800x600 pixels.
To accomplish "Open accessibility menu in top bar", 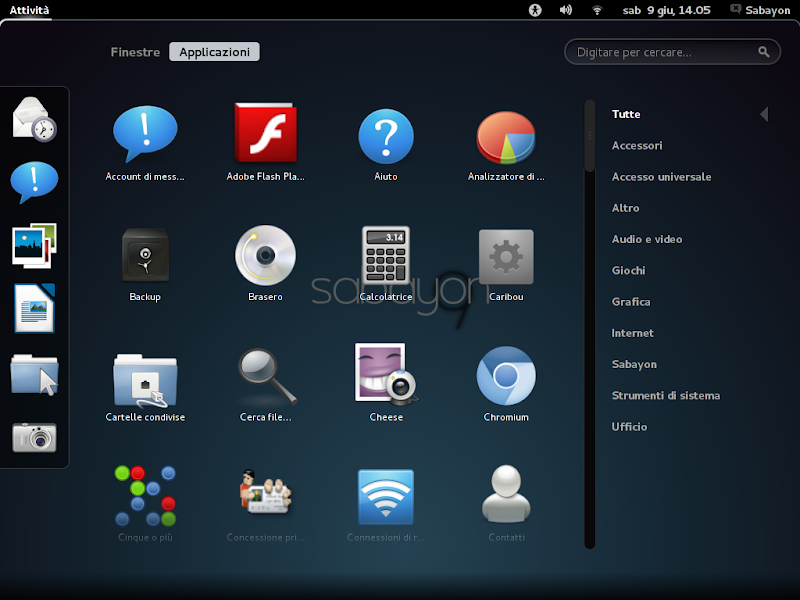I will [535, 10].
